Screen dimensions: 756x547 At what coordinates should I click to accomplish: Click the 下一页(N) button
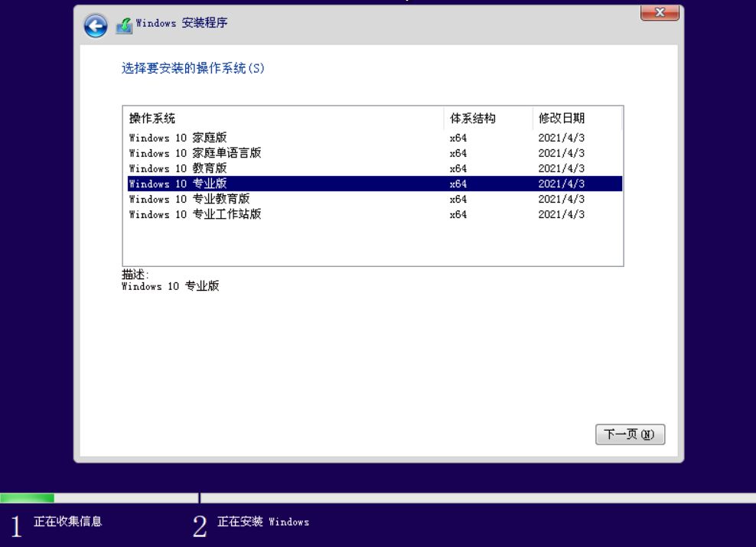(631, 435)
